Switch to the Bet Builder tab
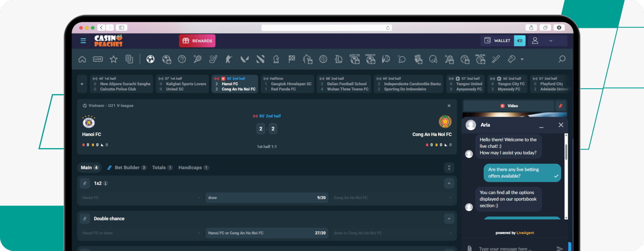The height and width of the screenshot is (251, 644). point(127,167)
